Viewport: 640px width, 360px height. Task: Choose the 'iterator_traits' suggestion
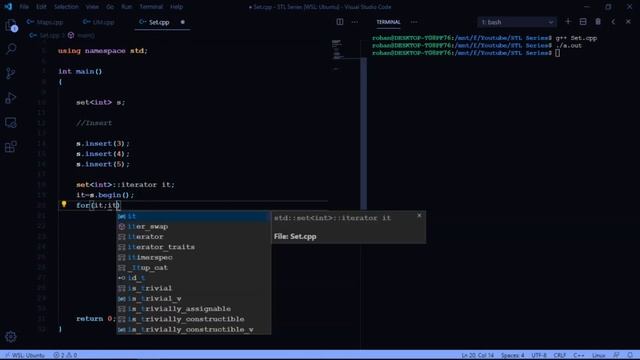[193, 247]
